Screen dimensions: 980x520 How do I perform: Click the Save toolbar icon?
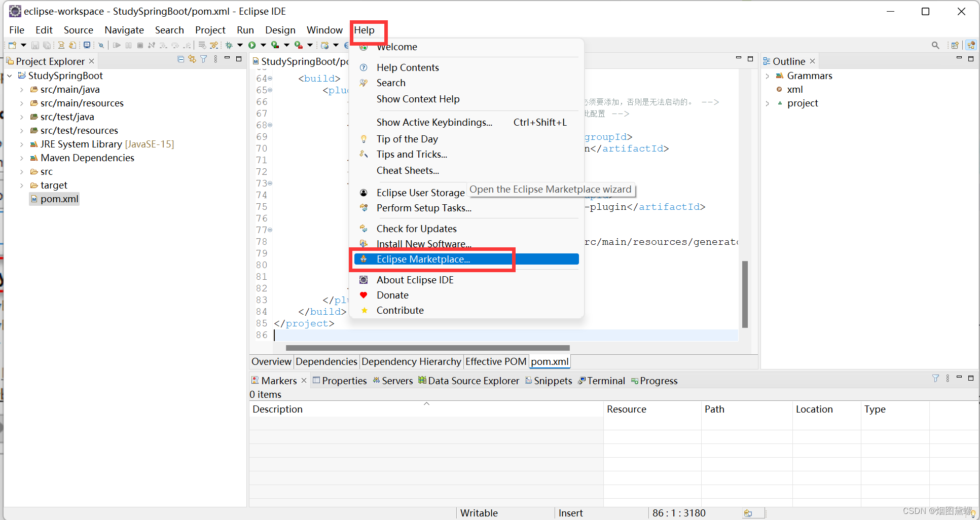pyautogui.click(x=35, y=45)
